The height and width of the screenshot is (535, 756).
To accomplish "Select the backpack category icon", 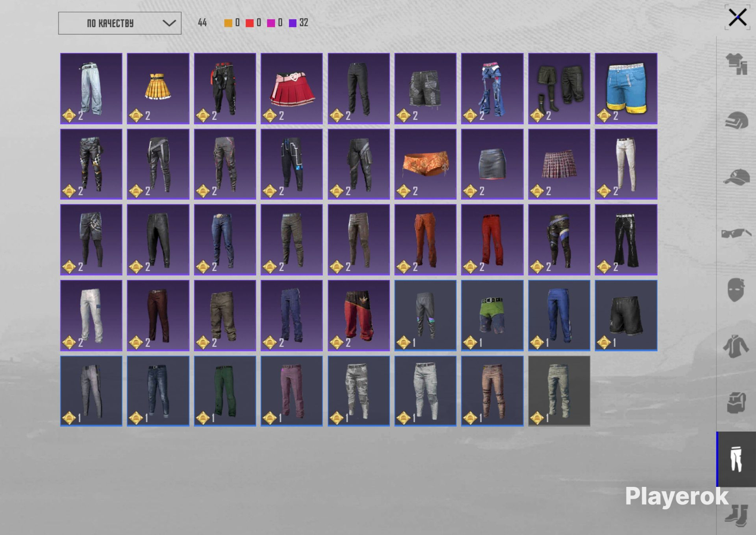I will click(736, 402).
